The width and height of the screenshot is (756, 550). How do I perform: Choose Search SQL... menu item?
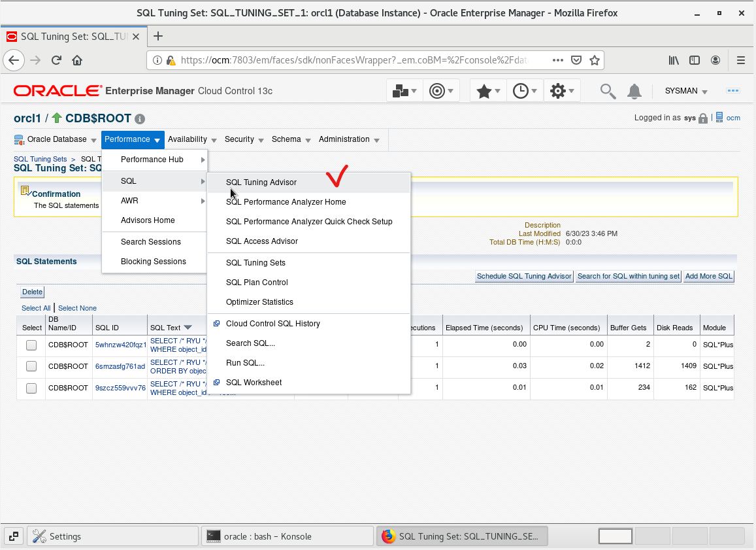tap(308, 343)
